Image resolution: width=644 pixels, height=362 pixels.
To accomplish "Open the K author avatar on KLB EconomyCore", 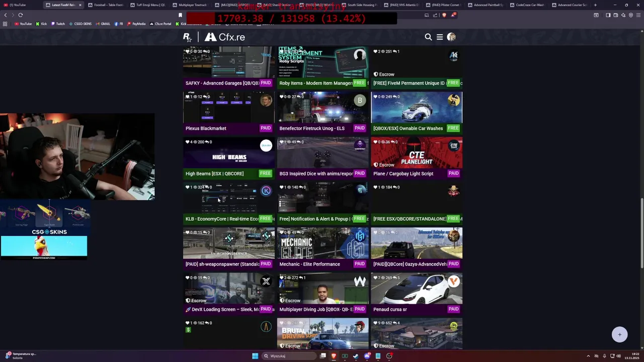I will click(266, 191).
